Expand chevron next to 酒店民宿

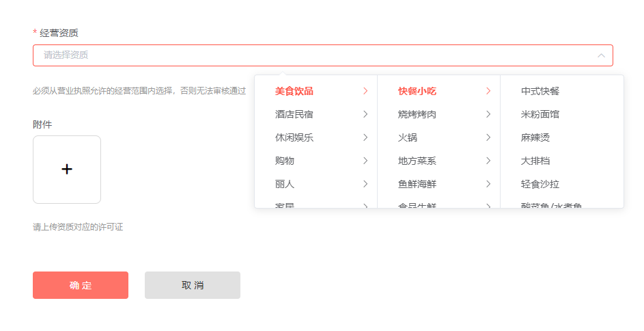[x=365, y=114]
